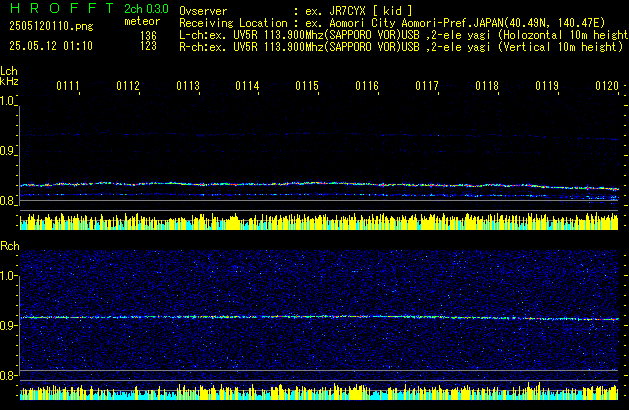Click the 0115 time marker
629x410 pixels.
tap(307, 86)
